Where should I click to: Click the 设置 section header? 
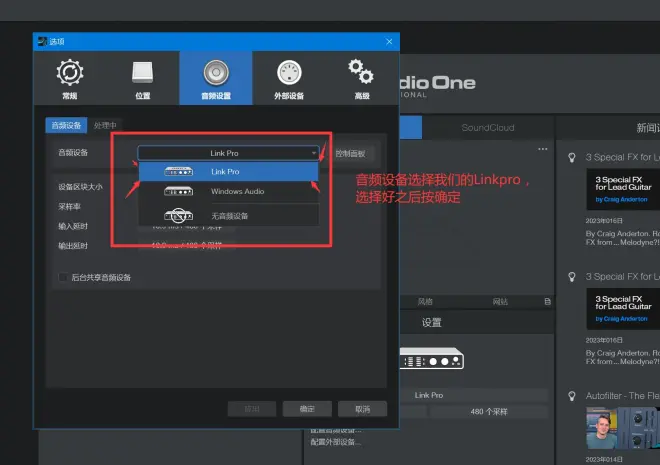coord(431,322)
